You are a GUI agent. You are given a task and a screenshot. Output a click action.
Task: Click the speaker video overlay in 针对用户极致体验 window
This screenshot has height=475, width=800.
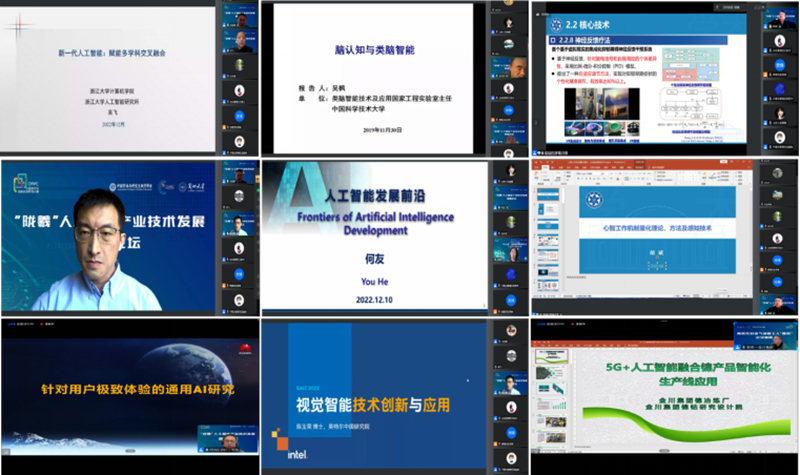[x=228, y=438]
